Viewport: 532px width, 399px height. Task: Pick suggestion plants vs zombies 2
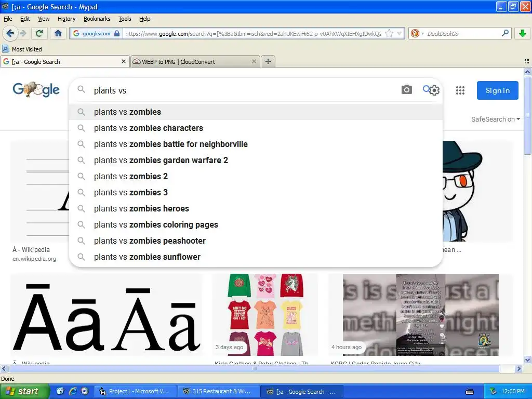[x=256, y=177]
